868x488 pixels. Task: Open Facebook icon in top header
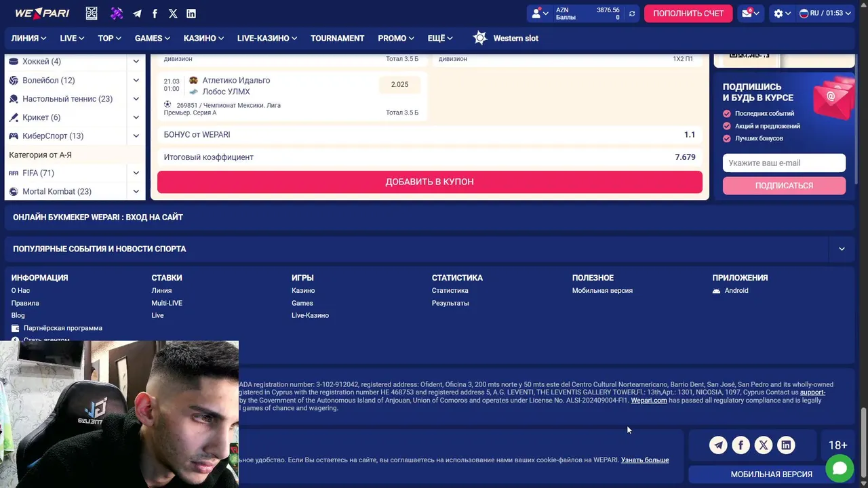(x=155, y=14)
